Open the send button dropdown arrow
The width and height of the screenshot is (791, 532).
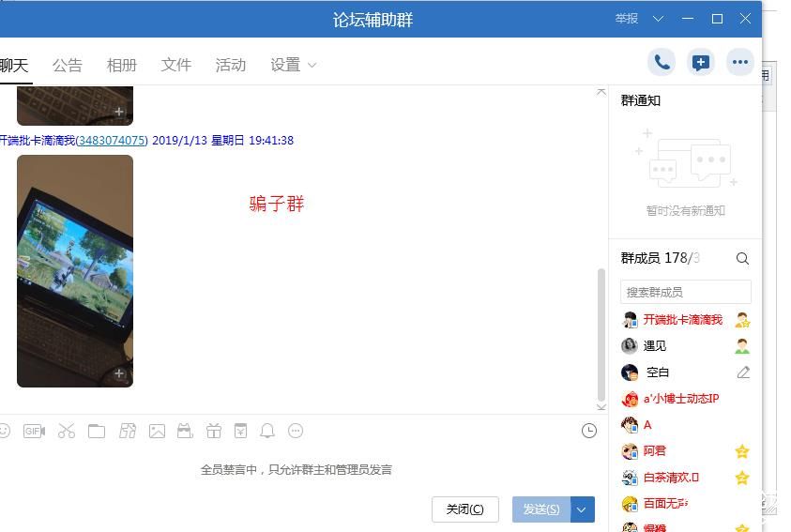(x=582, y=509)
